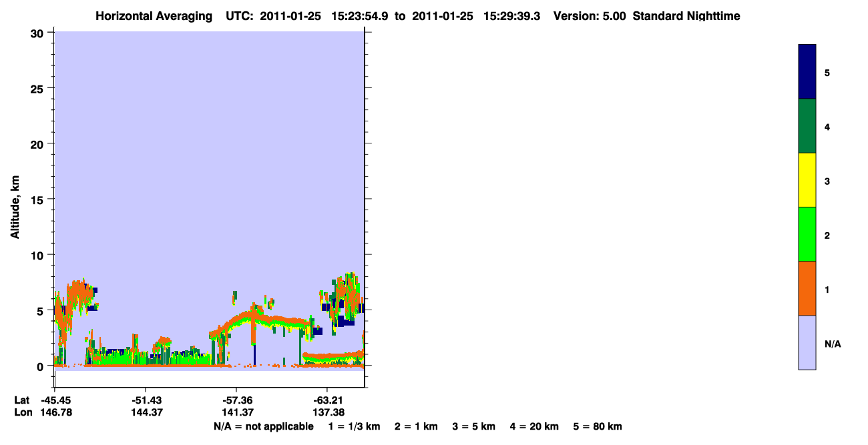The width and height of the screenshot is (868, 445).
Task: Click the 'N/A = not applicable' legend text
Action: coord(263,426)
